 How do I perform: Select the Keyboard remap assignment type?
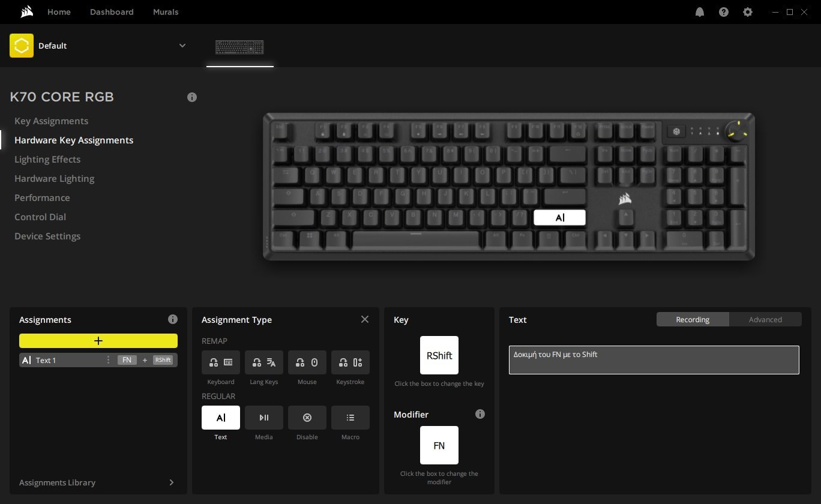[x=221, y=362]
